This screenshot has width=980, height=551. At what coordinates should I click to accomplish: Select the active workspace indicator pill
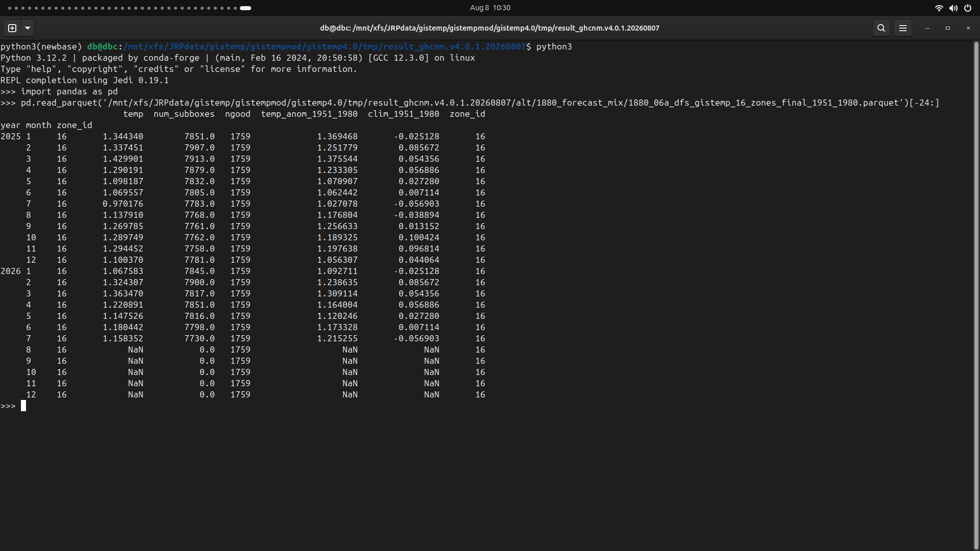(x=246, y=8)
